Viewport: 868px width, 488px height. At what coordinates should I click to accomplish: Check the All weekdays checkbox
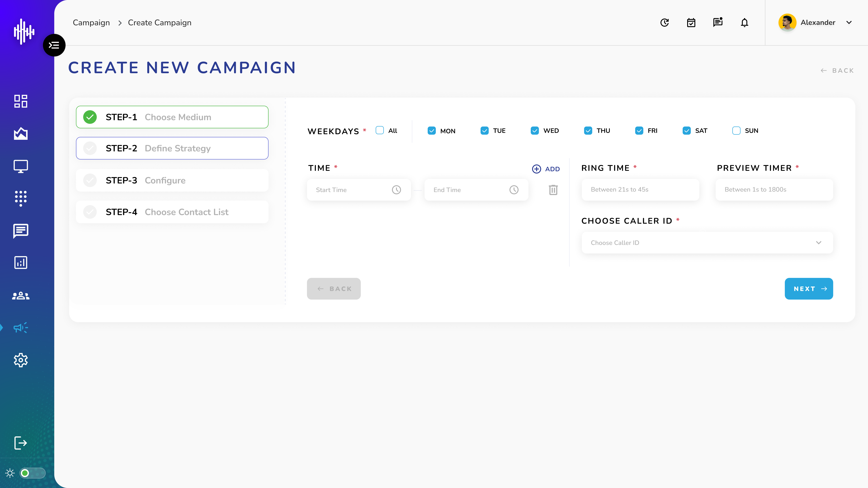click(x=380, y=130)
